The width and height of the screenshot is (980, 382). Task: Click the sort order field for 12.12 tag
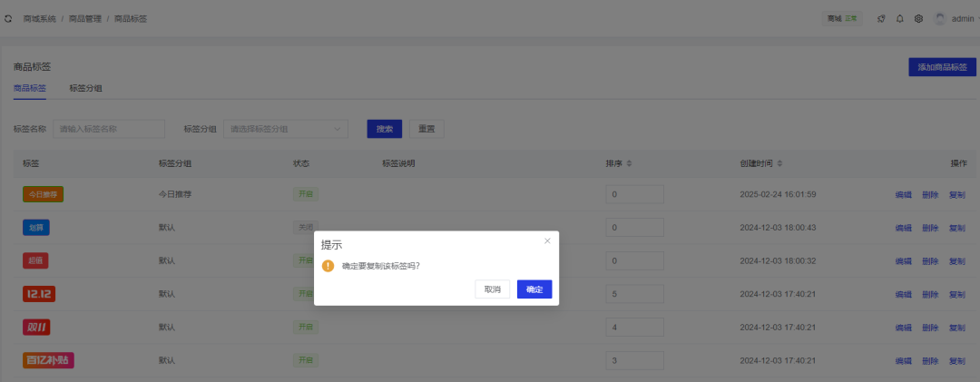pyautogui.click(x=634, y=294)
